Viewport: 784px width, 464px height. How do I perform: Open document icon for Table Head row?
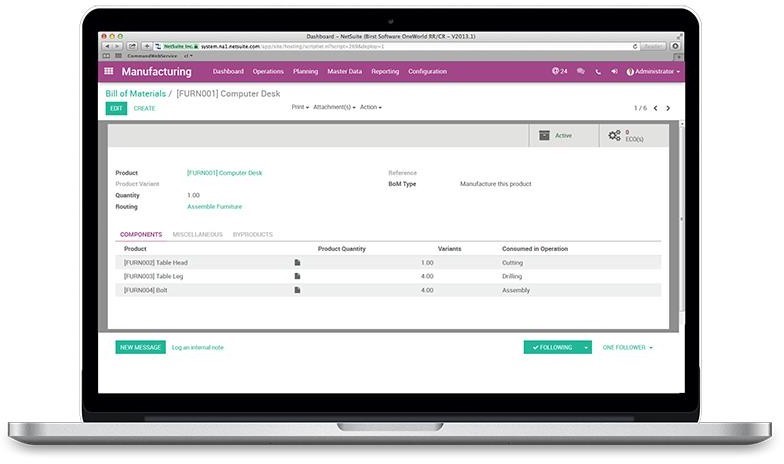297,262
